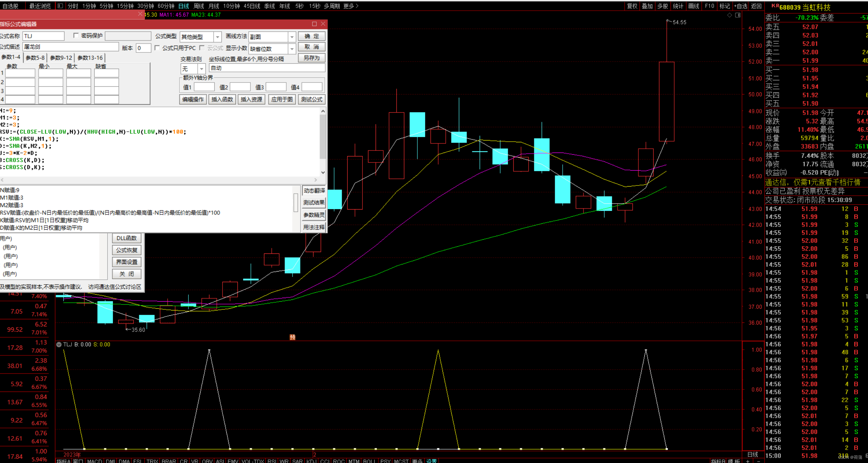Viewport: 868px width, 463px height.
Task: Select the 周线 period tab
Action: coord(199,6)
